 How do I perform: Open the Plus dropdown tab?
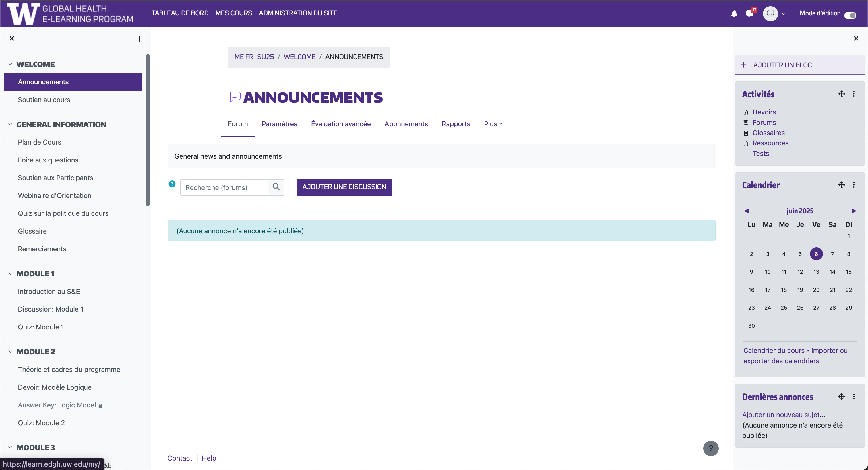click(493, 124)
